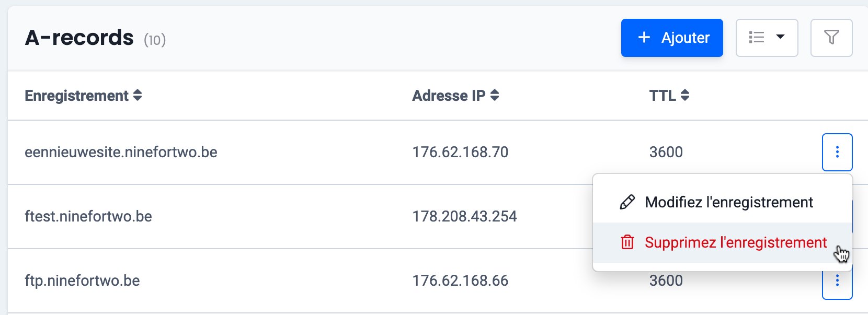Click IP address 178.208.43.254
The image size is (868, 315).
[x=464, y=216]
